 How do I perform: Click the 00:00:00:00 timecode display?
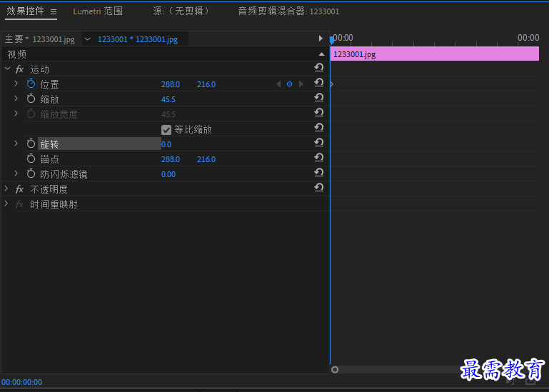(x=21, y=382)
